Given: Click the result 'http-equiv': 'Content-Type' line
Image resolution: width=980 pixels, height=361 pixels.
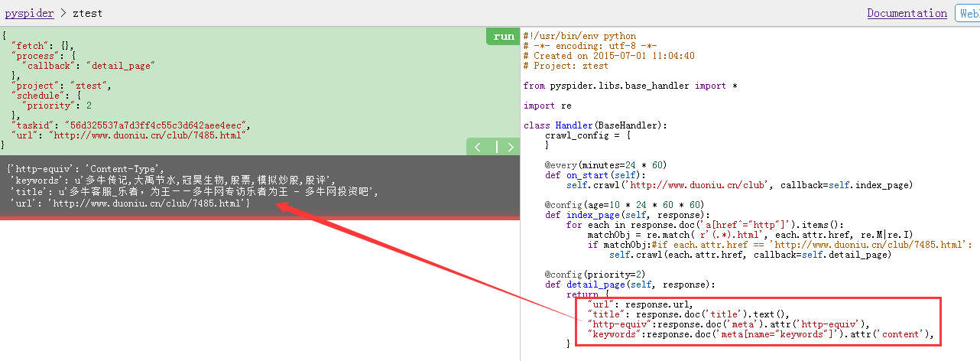Looking at the screenshot, I should tap(86, 168).
